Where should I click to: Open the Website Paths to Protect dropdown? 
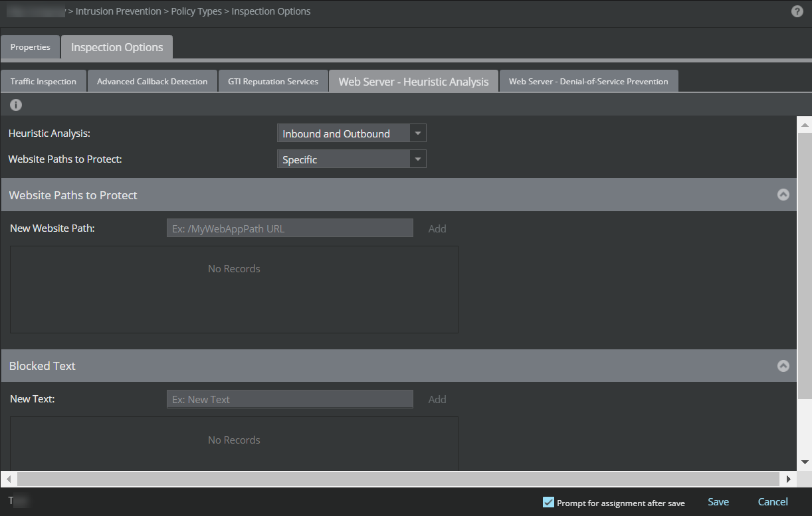point(352,159)
